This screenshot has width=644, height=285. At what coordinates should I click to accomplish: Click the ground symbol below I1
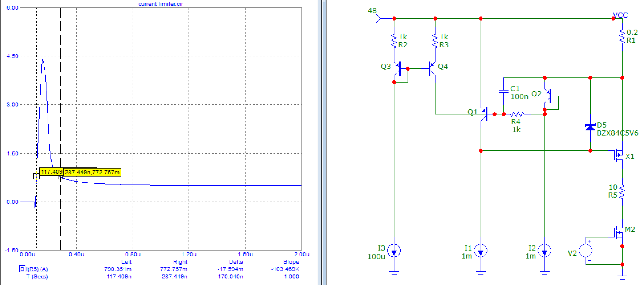click(481, 273)
